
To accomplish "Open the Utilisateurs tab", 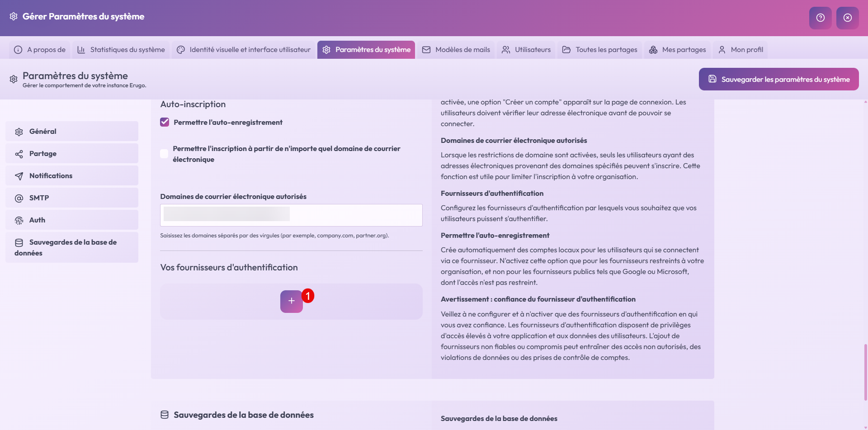I will pyautogui.click(x=526, y=50).
